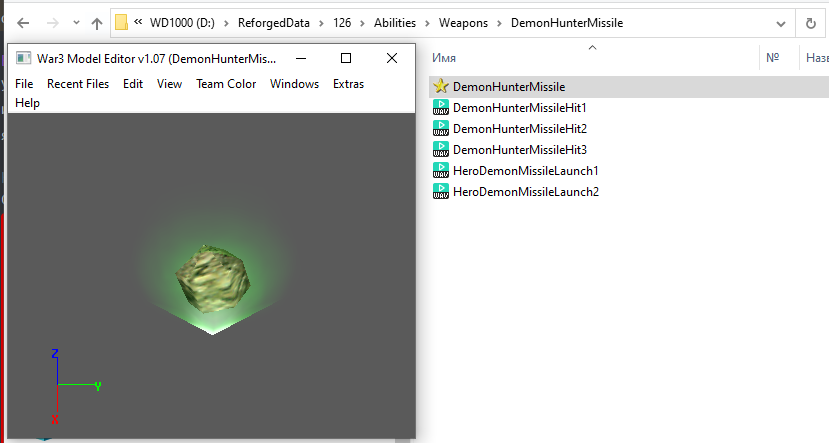Click the green rock model in viewport
The image size is (829, 443).
212,278
